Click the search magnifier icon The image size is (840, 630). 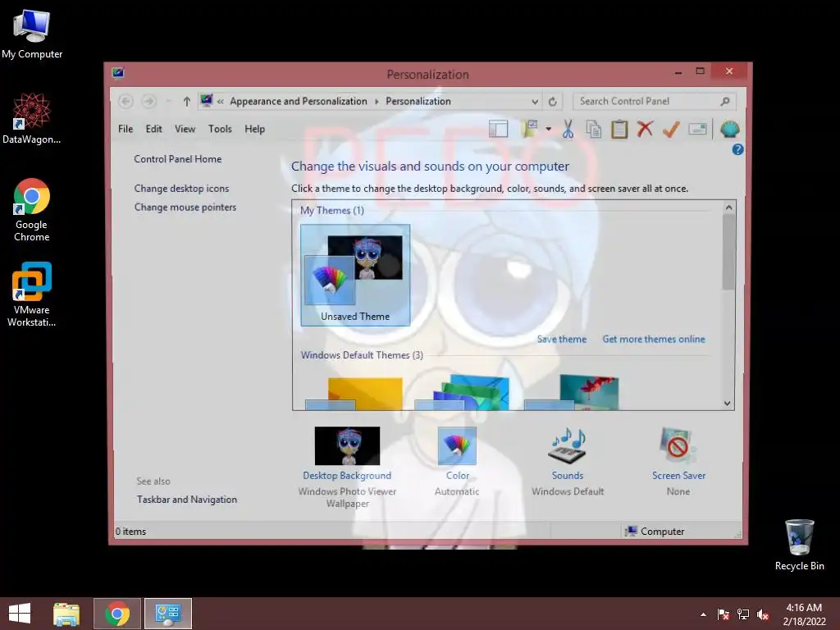coord(725,101)
